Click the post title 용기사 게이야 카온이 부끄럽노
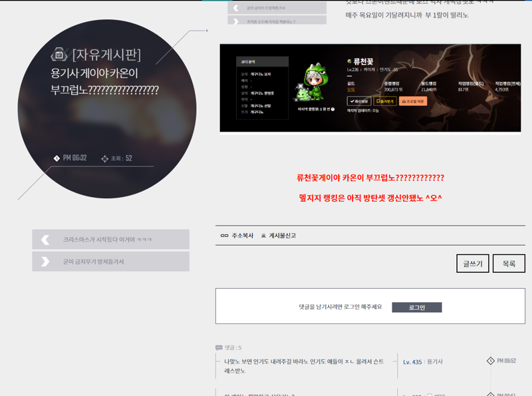This screenshot has height=396, width=532. coord(104,81)
